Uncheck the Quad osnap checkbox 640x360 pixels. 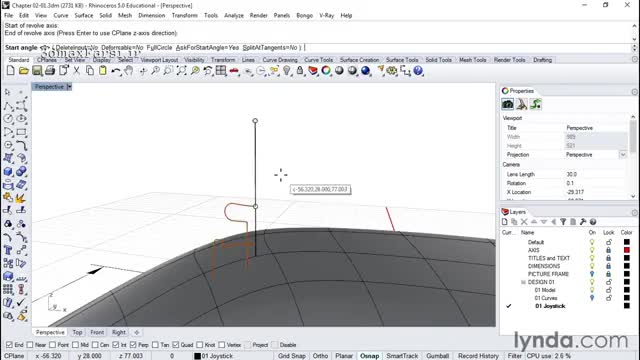[176, 345]
